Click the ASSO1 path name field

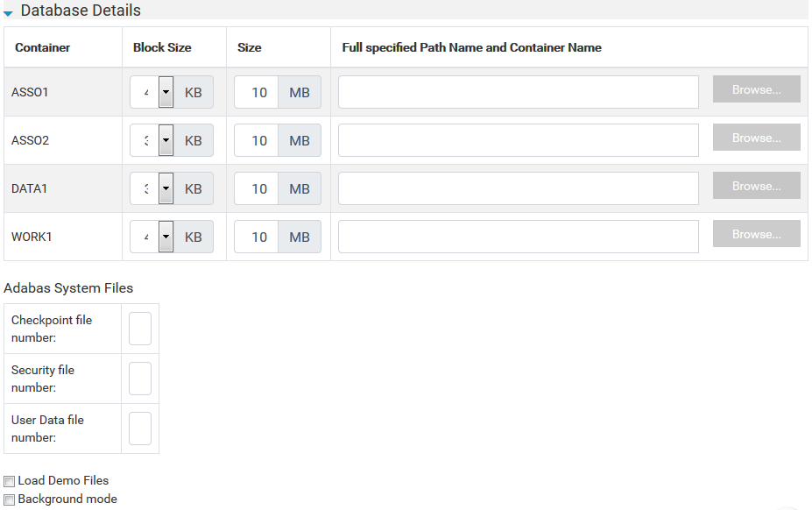point(518,92)
